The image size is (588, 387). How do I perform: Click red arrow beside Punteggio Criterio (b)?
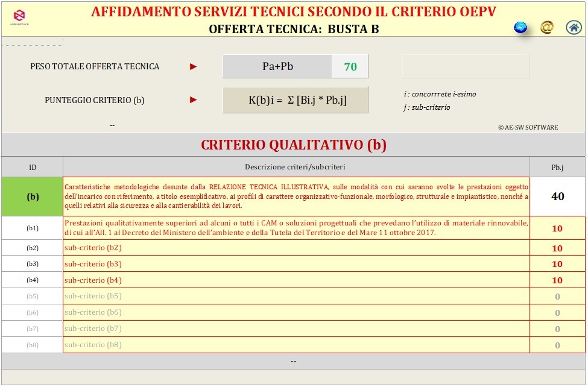pyautogui.click(x=194, y=100)
